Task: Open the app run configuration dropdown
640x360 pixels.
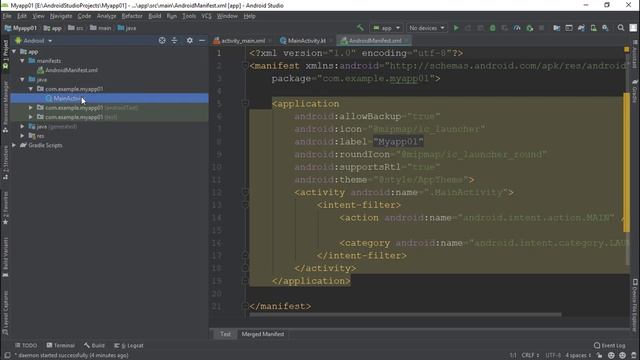Action: (386, 28)
